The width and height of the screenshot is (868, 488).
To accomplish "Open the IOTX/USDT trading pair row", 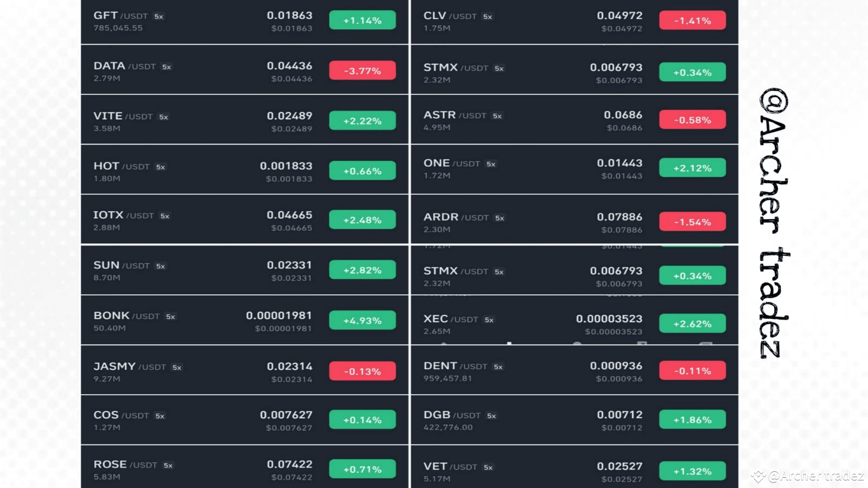I will point(245,220).
